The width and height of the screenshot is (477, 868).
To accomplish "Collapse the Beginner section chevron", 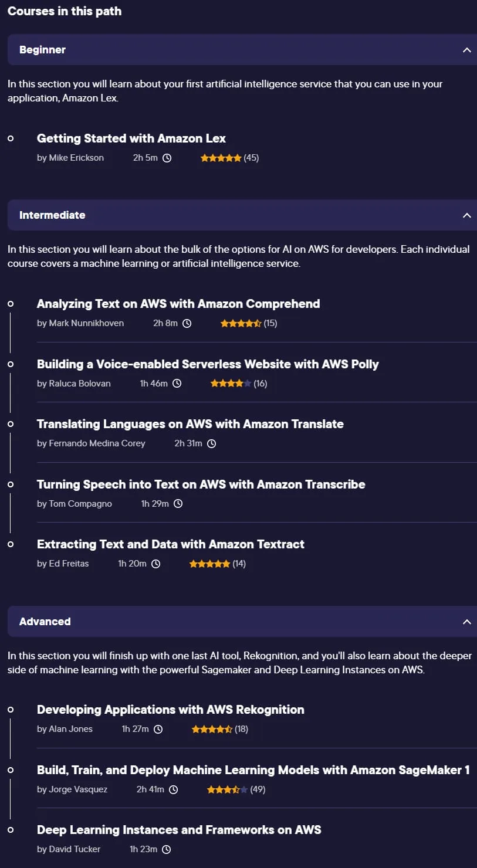I will 467,50.
